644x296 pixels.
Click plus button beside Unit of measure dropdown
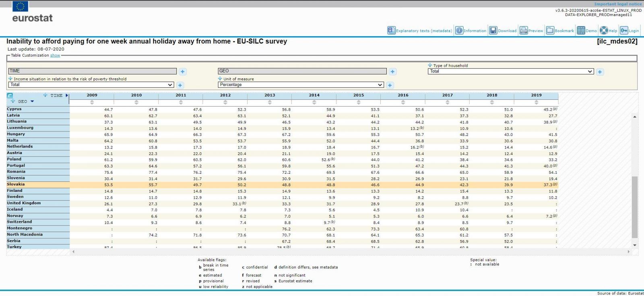tap(390, 85)
